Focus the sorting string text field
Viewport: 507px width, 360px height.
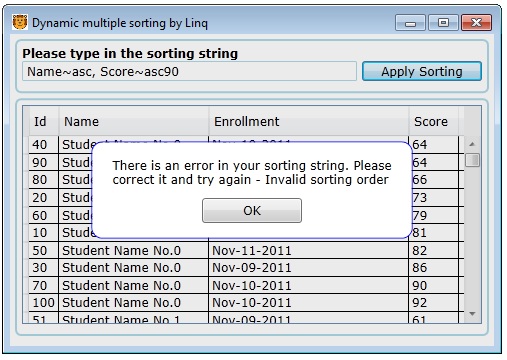189,71
